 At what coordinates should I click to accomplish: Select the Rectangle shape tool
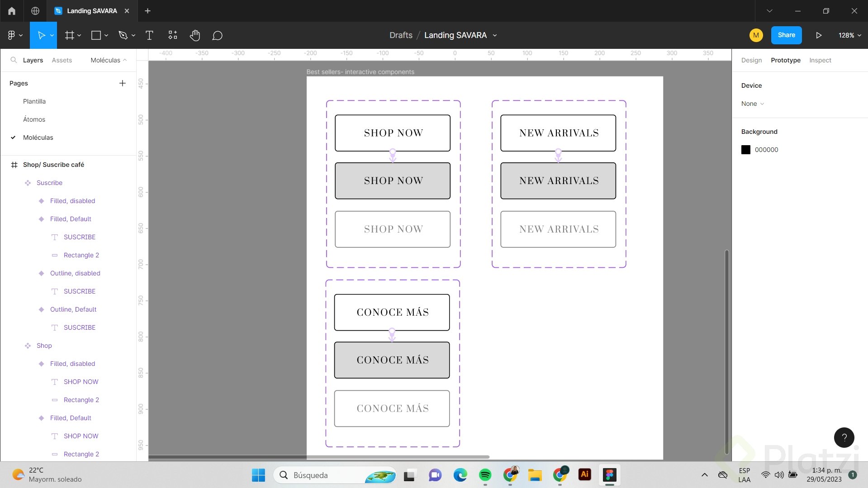click(95, 35)
